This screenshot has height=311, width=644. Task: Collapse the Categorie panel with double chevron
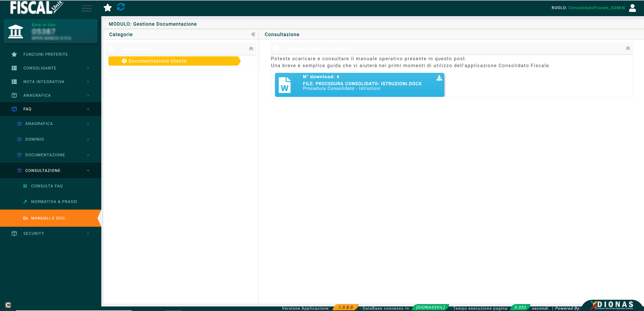click(x=253, y=34)
